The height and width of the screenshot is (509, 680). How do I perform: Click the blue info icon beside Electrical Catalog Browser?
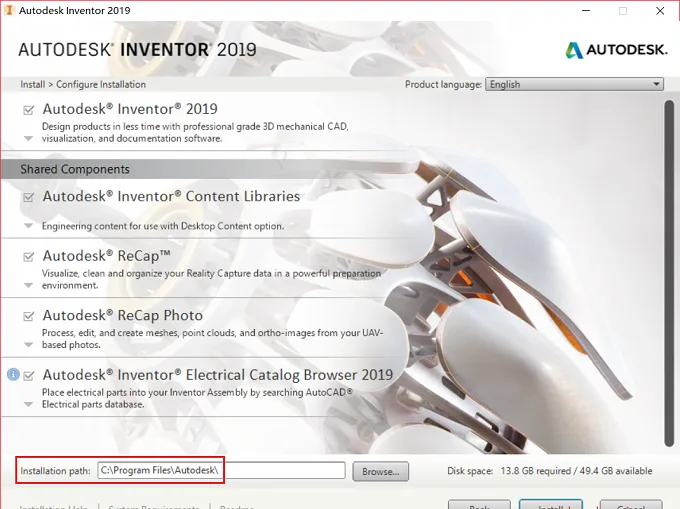13,374
